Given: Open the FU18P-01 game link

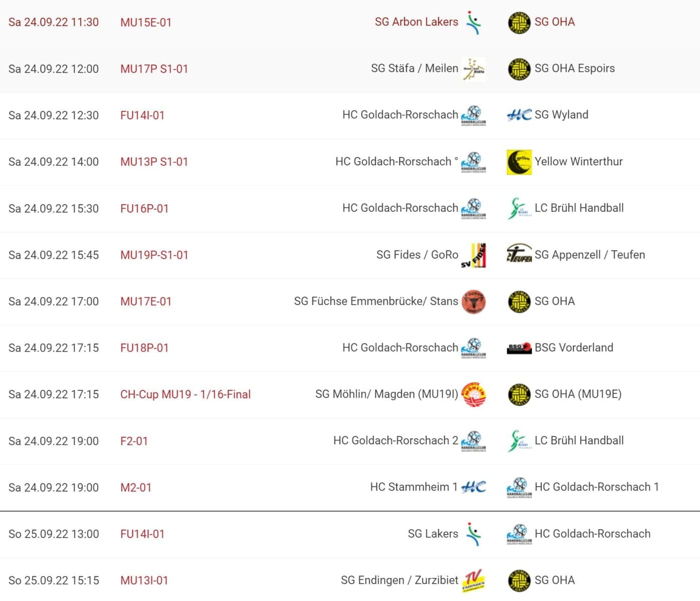Looking at the screenshot, I should coord(144,348).
